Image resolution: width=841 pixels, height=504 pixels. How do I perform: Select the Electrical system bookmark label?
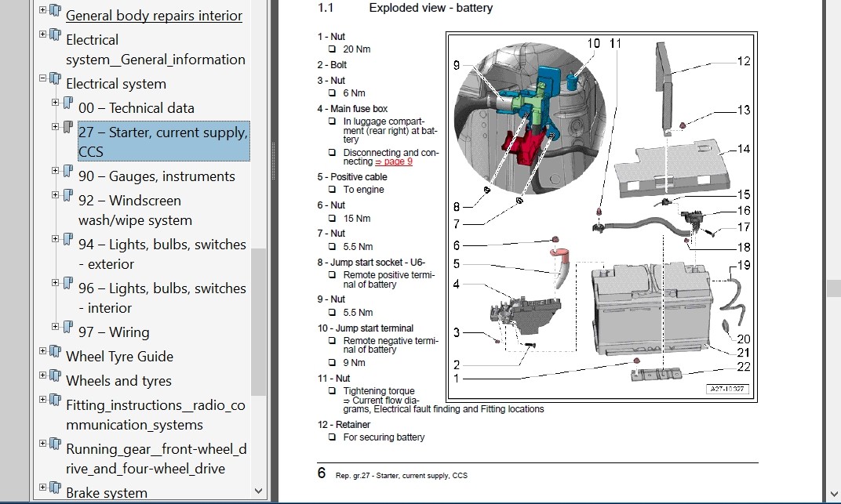point(116,84)
